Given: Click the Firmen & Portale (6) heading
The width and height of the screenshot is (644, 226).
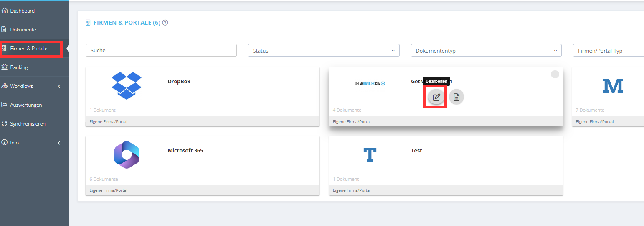Looking at the screenshot, I should pos(127,23).
